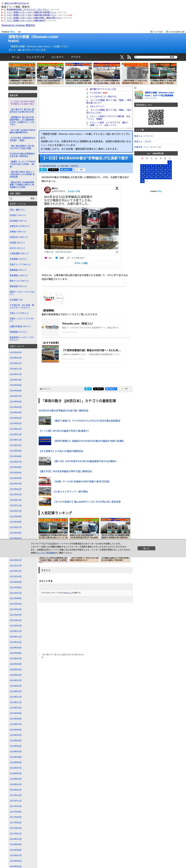This screenshot has height=868, width=186.
Task: Open JR東日本（ニュースリリース） link
Action: pyautogui.click(x=148, y=147)
